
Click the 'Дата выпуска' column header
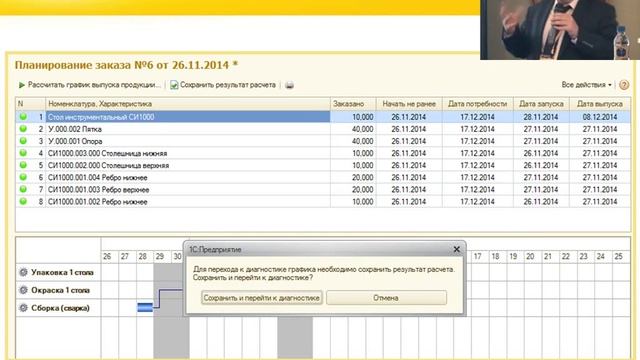click(x=600, y=104)
